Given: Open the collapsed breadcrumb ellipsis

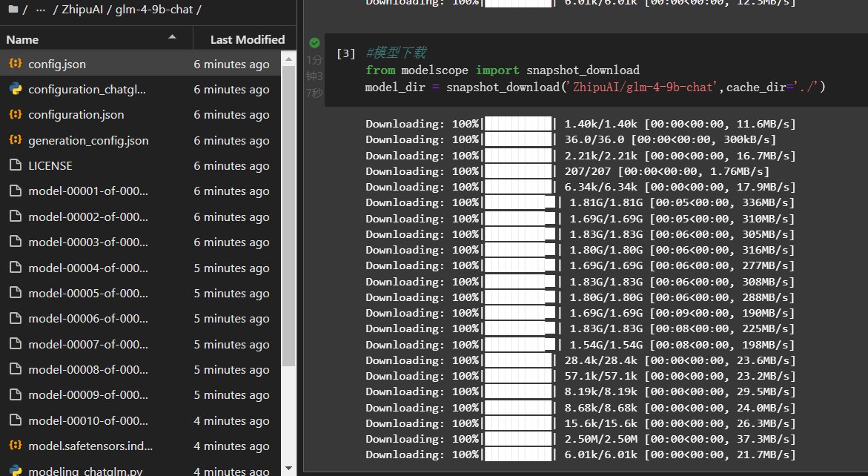Looking at the screenshot, I should tap(41, 10).
